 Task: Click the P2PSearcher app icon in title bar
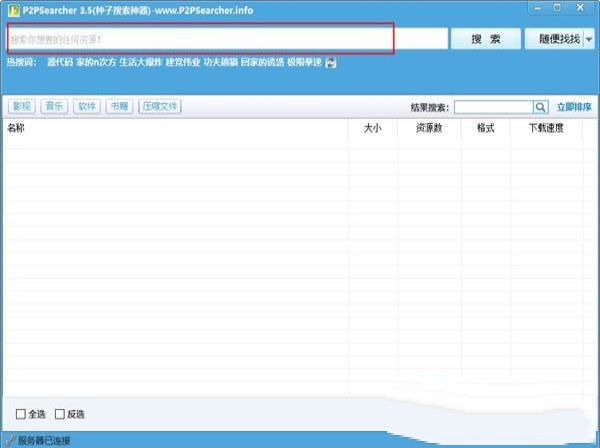pos(9,9)
